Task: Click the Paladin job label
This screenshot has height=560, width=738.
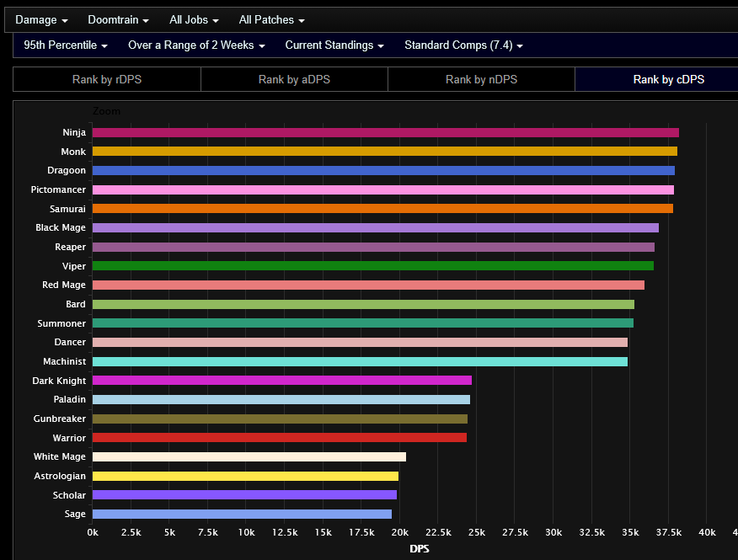Action: point(70,399)
